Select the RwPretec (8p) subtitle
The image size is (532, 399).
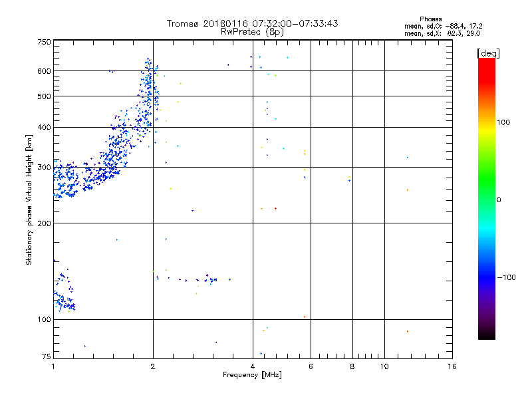(252, 32)
